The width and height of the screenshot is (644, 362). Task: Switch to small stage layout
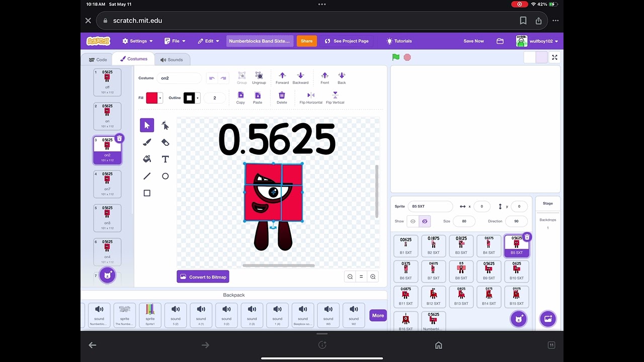[529, 57]
